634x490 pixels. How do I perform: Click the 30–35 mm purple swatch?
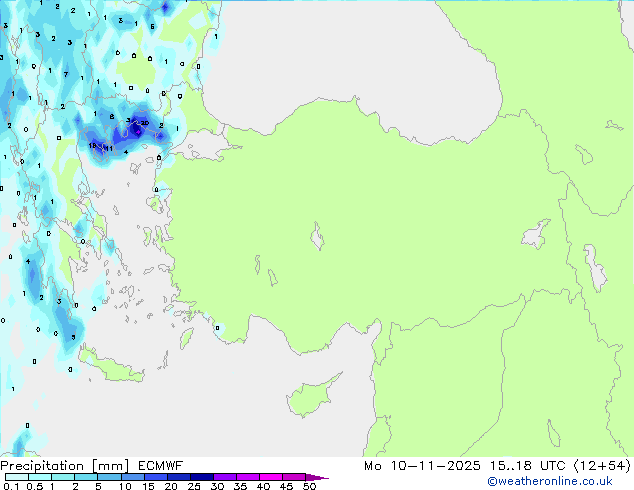tap(224, 477)
